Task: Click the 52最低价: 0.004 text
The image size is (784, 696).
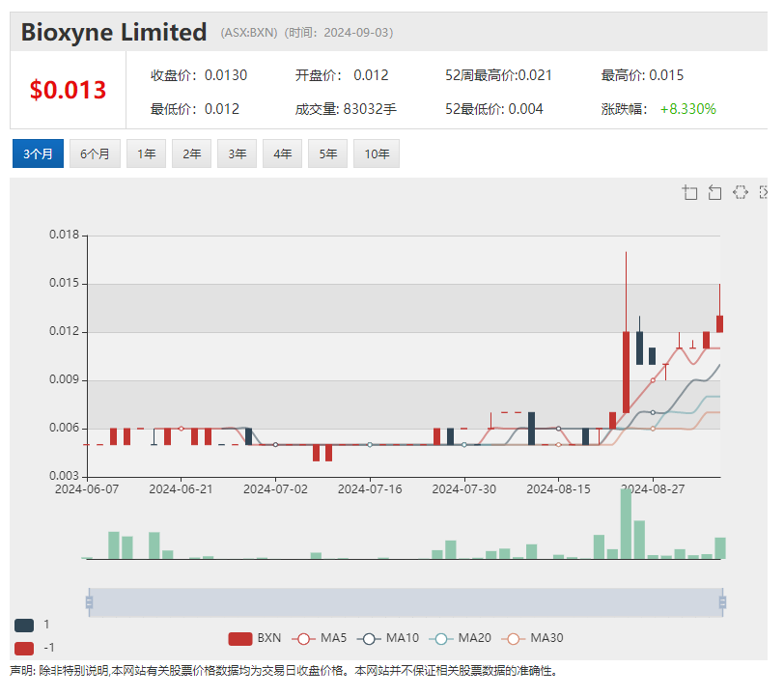Action: (494, 109)
